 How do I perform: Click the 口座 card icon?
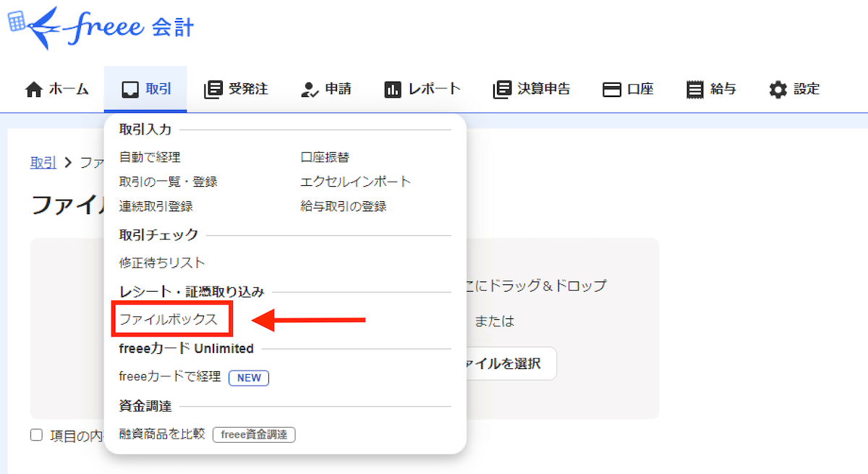pyautogui.click(x=612, y=90)
